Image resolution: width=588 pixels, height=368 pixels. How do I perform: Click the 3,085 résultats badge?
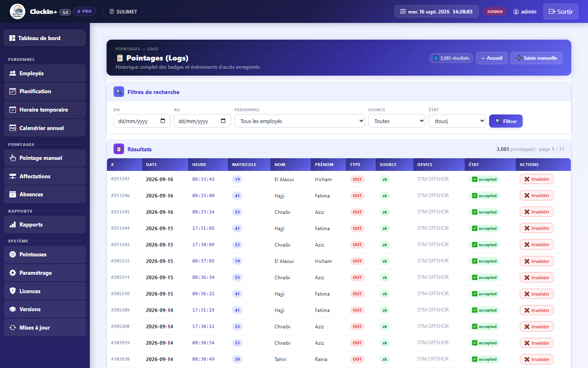(451, 58)
